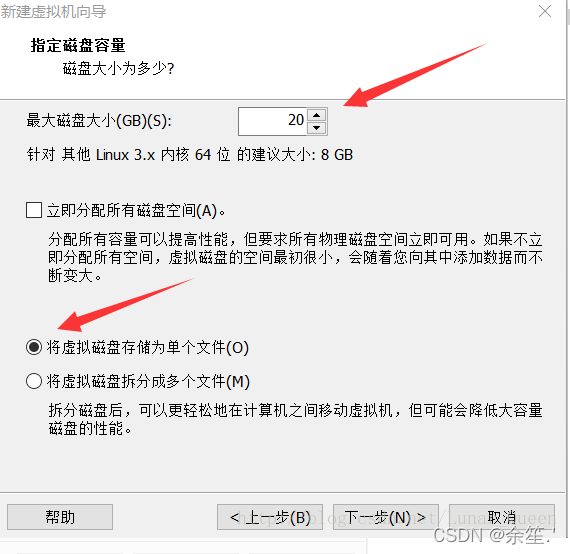The width and height of the screenshot is (570, 554).
Task: Click the down arrow of disk size spinner
Action: pos(317,128)
